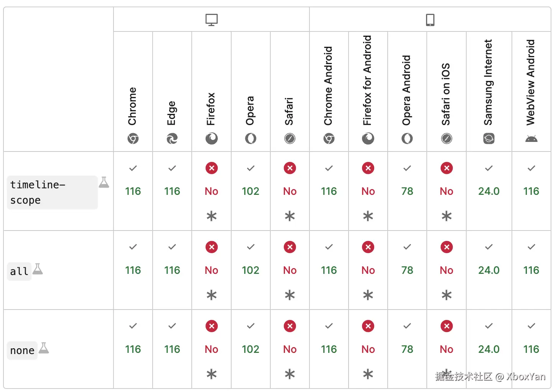Click the flask icon next to 'all'
The image size is (556, 392).
tap(38, 269)
